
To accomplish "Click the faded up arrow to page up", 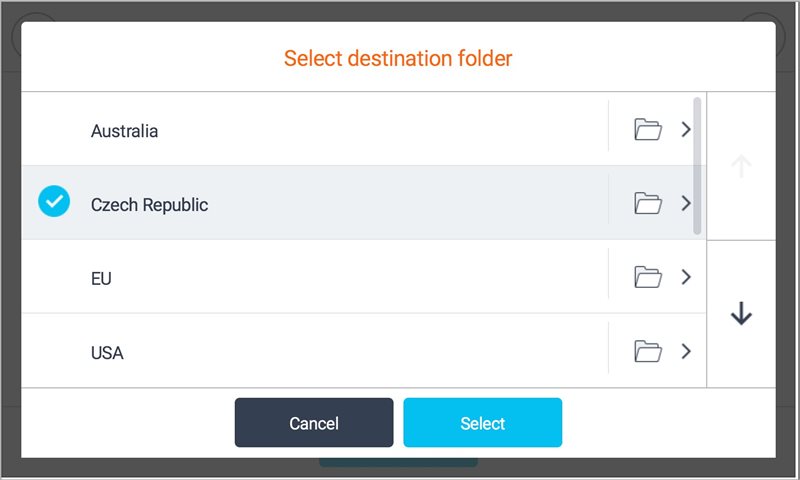I will coord(741,166).
